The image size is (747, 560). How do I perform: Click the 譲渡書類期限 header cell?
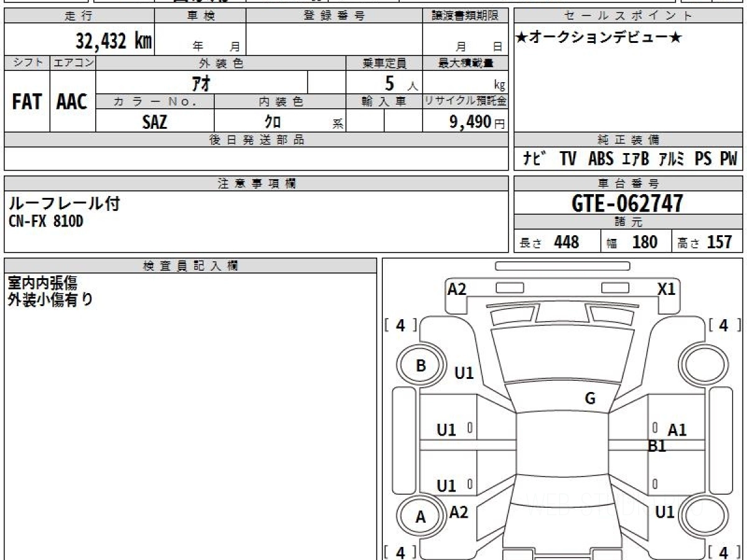466,16
